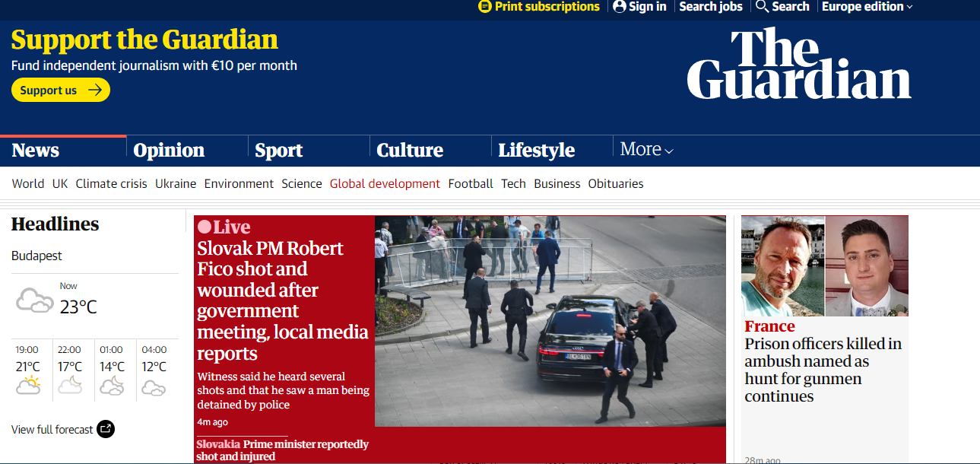
Task: Switch to the Sport section
Action: point(279,151)
